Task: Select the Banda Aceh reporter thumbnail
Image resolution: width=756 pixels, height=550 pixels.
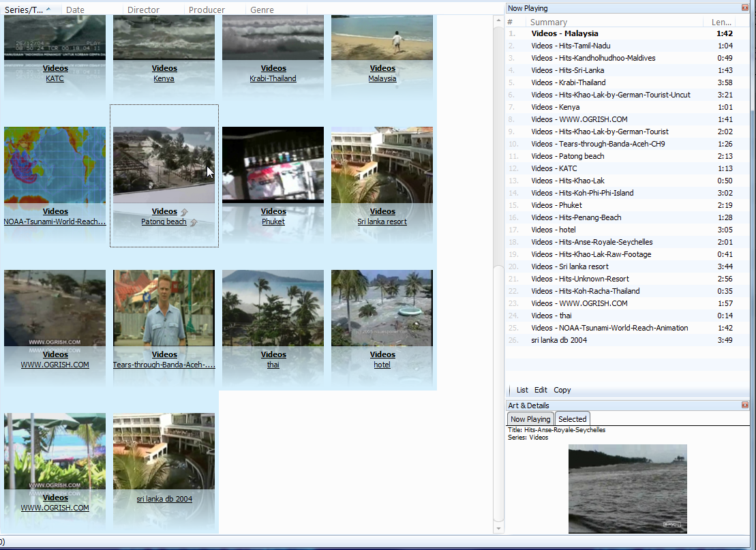Action: pyautogui.click(x=164, y=307)
